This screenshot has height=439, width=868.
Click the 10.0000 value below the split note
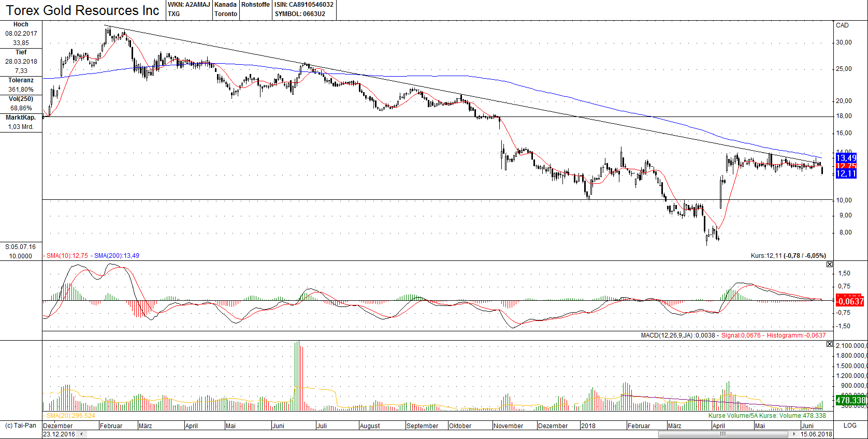point(21,256)
